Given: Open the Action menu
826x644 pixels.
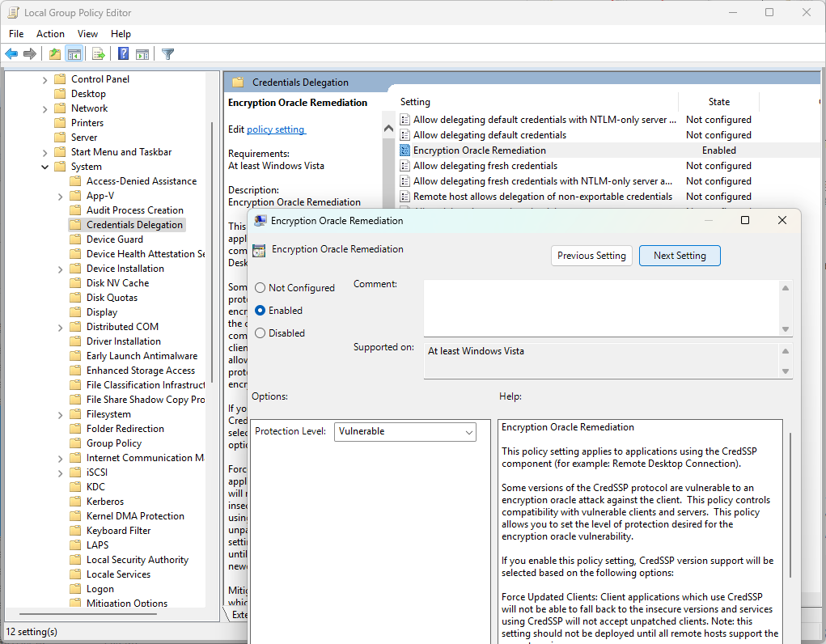Looking at the screenshot, I should click(50, 34).
